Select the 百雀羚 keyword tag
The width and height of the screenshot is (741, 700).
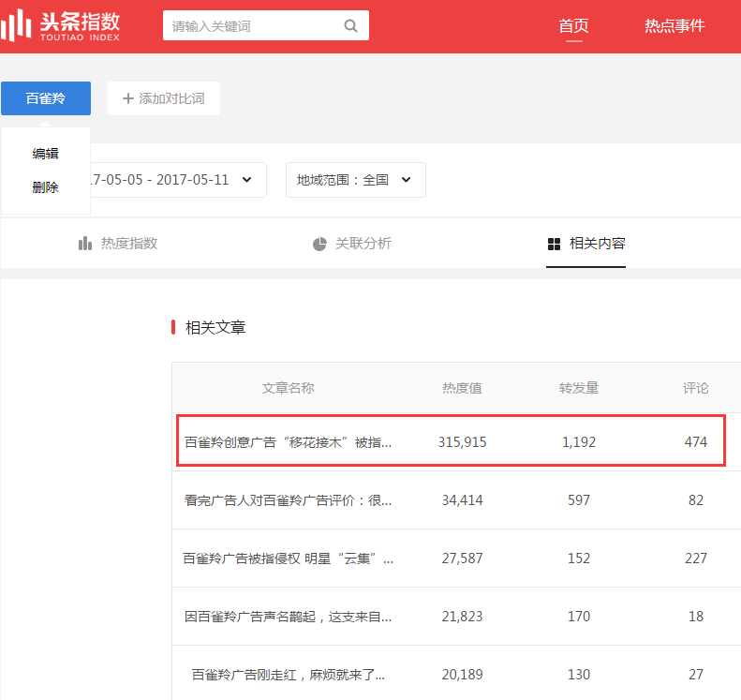coord(46,98)
